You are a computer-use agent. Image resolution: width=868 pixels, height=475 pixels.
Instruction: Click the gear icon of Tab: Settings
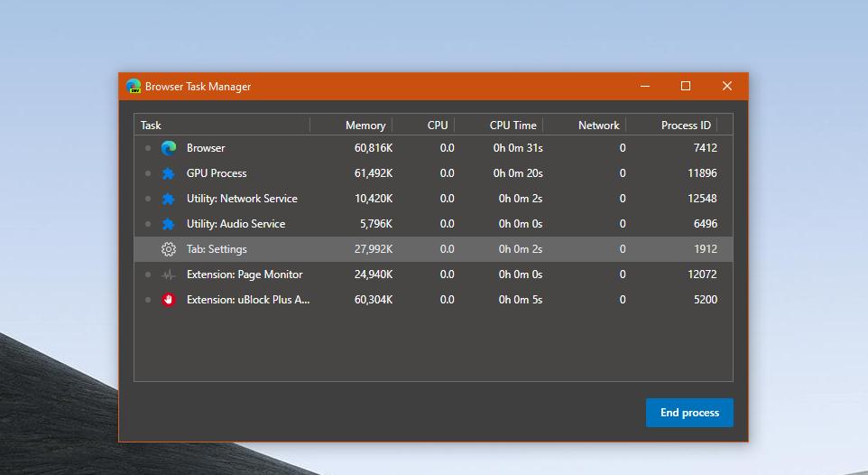tap(169, 249)
